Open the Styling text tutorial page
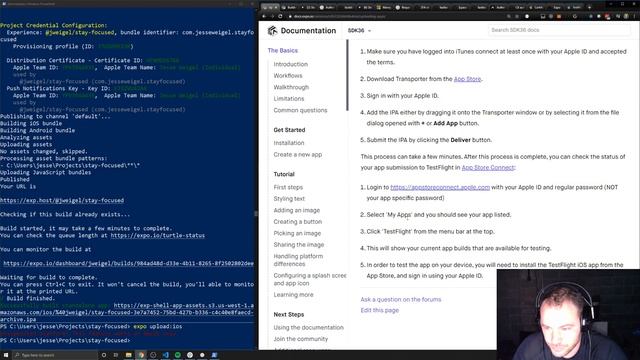 289,199
